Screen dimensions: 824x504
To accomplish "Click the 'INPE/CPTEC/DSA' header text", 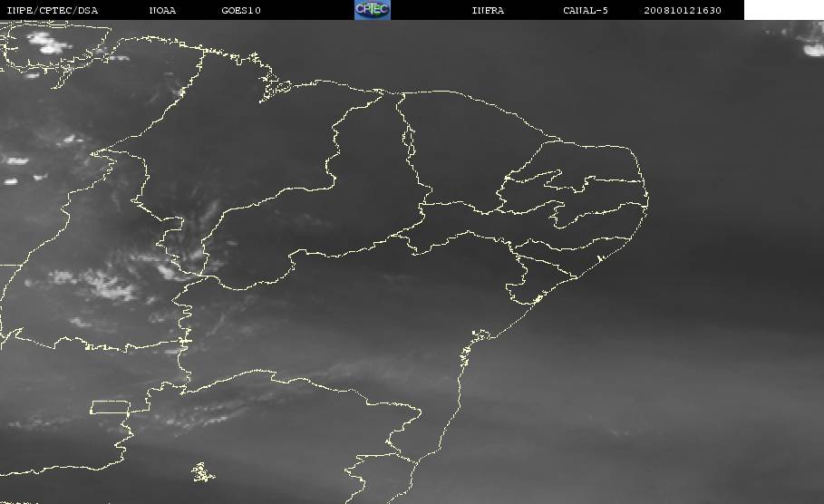I will [53, 11].
